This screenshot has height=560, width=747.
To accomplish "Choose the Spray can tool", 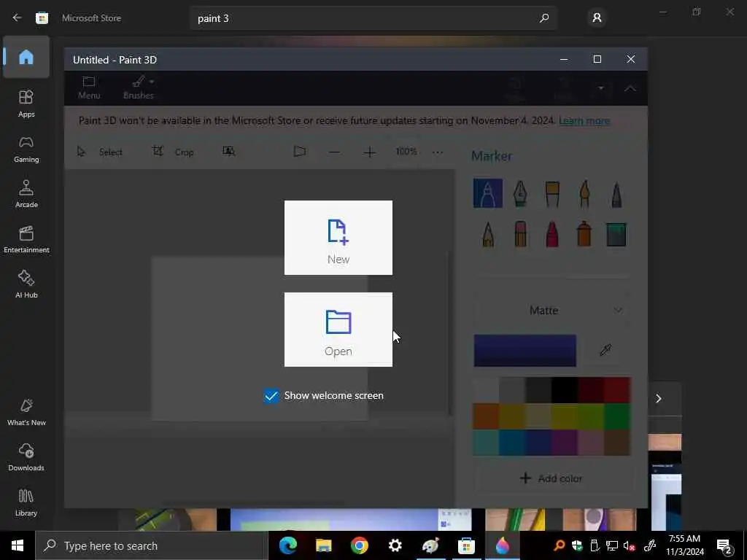I will click(584, 234).
